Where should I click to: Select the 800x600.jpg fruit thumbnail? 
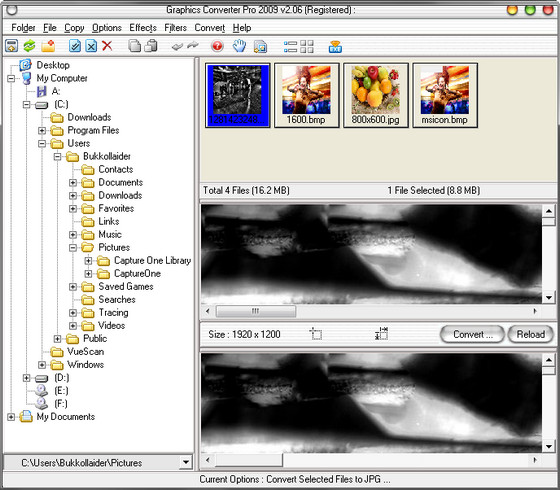(375, 95)
